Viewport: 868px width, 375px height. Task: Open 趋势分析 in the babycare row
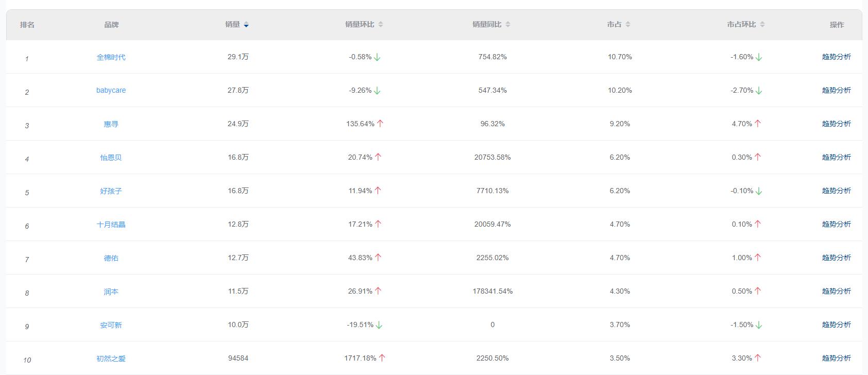(836, 90)
